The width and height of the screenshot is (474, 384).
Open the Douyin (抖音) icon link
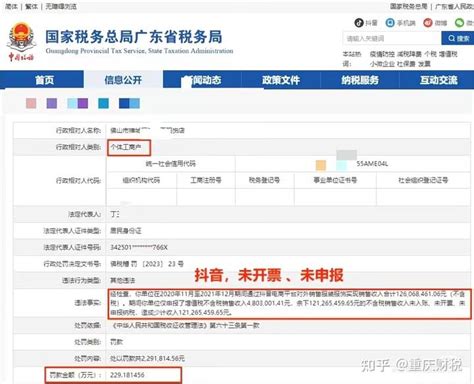(x=359, y=23)
